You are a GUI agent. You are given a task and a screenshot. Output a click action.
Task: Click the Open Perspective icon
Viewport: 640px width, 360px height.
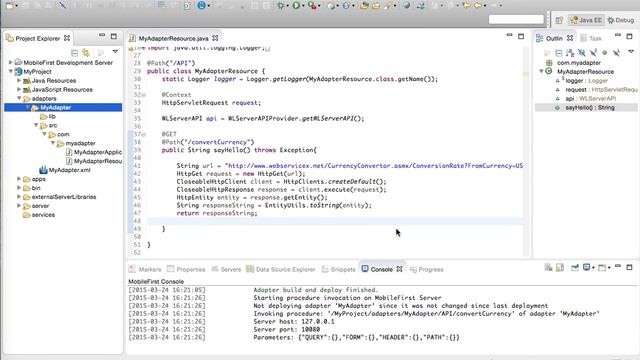(559, 20)
